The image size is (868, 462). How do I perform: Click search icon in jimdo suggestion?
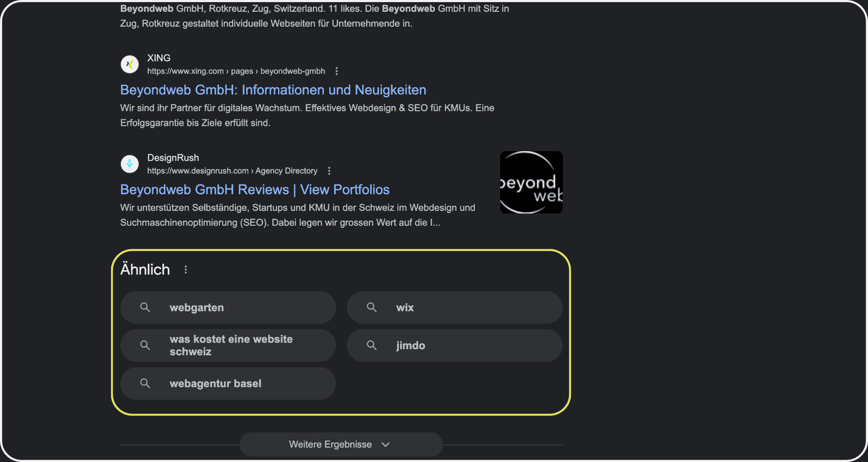click(372, 346)
